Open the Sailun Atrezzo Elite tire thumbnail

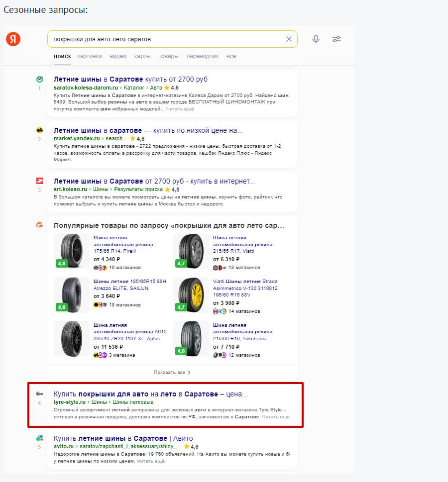tap(71, 295)
